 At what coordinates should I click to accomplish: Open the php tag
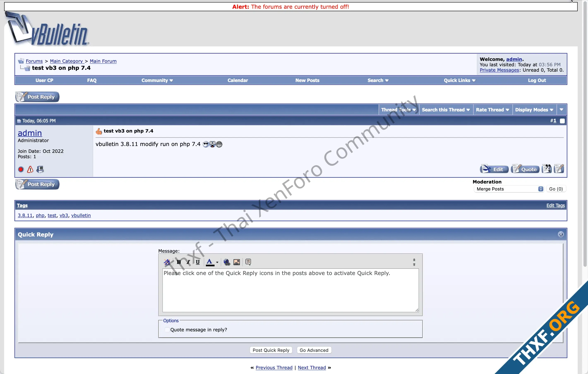(x=40, y=215)
